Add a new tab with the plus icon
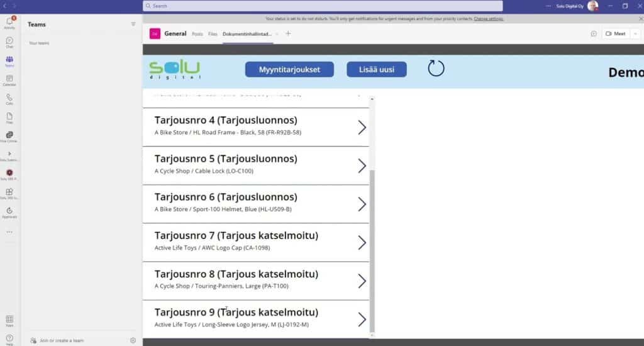This screenshot has width=644, height=346. pos(288,33)
